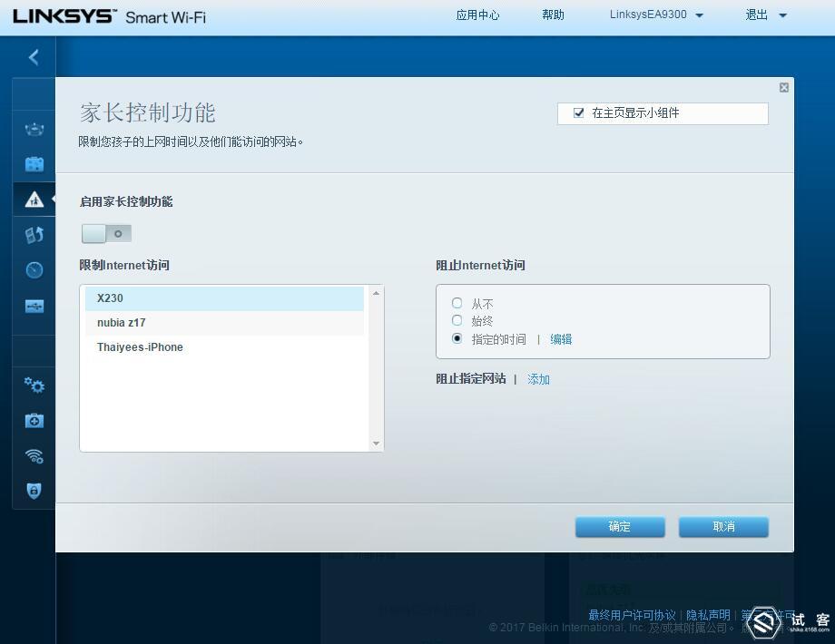Open the Connectivity gears icon

(34, 385)
